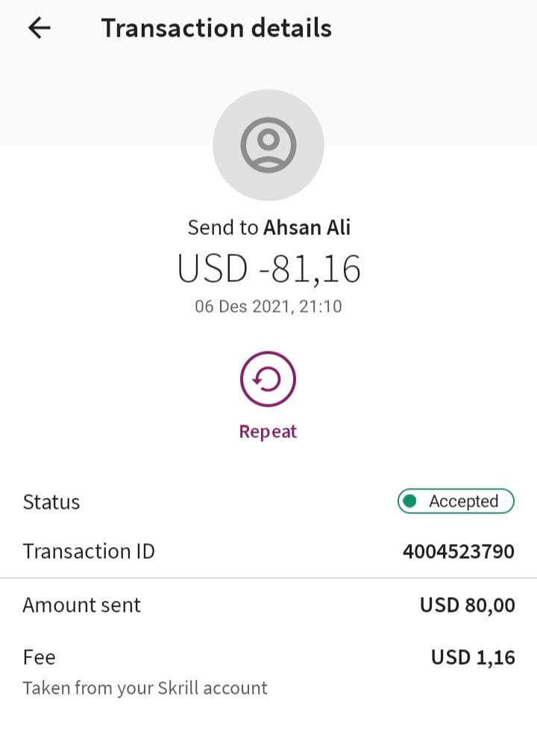
Task: Select the Transaction details page title
Action: (216, 28)
